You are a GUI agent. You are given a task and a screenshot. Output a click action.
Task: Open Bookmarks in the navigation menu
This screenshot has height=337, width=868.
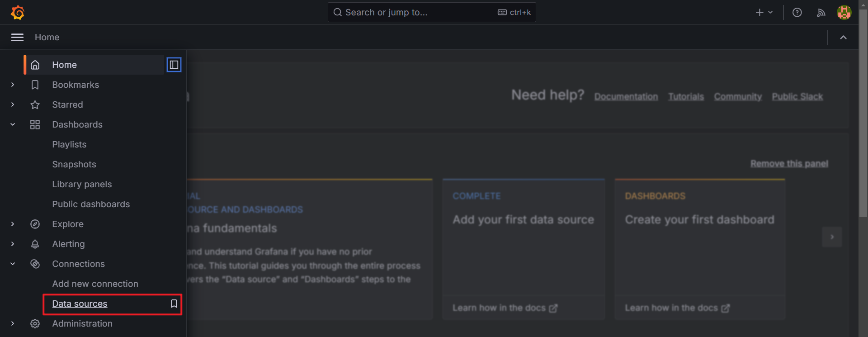tap(75, 85)
